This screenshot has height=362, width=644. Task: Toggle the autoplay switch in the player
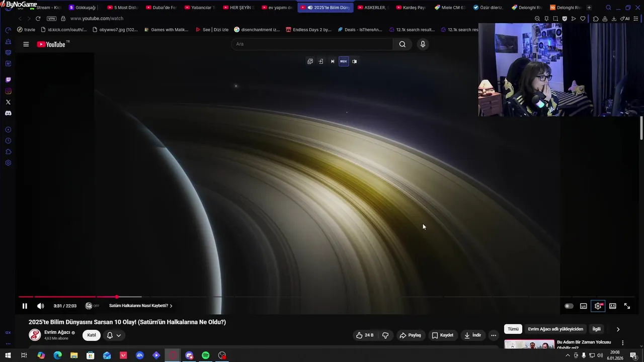(x=569, y=306)
